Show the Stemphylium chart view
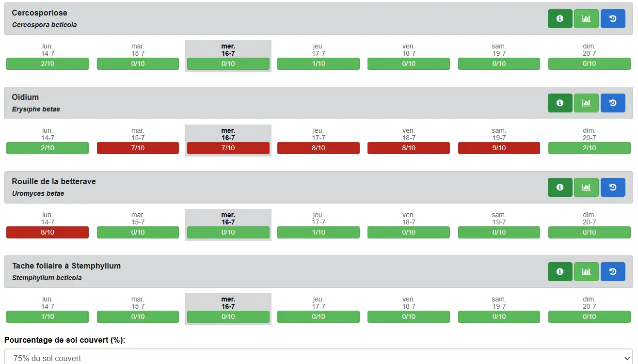This screenshot has height=364, width=638. coord(586,272)
